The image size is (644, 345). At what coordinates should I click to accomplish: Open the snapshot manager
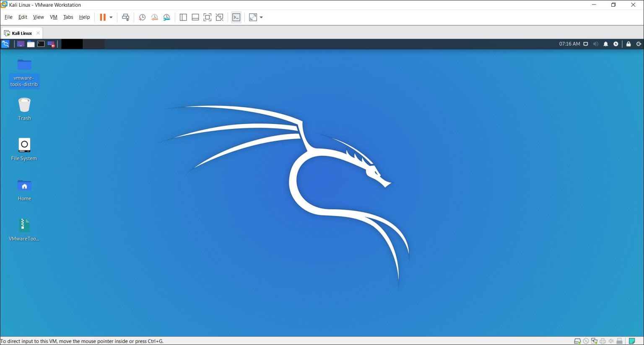tap(166, 17)
